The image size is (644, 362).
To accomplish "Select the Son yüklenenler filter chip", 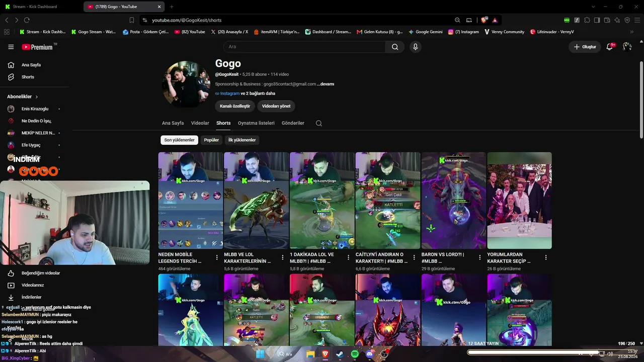I will pos(179,140).
